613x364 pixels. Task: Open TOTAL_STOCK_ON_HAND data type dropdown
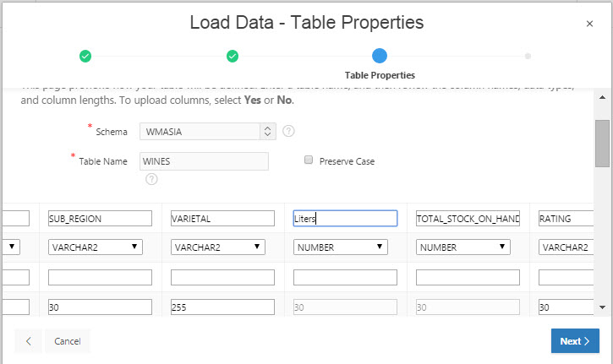click(462, 247)
